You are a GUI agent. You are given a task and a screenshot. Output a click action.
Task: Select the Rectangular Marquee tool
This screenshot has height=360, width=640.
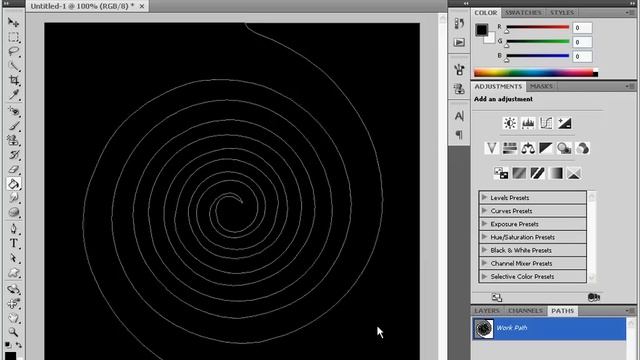pyautogui.click(x=13, y=37)
